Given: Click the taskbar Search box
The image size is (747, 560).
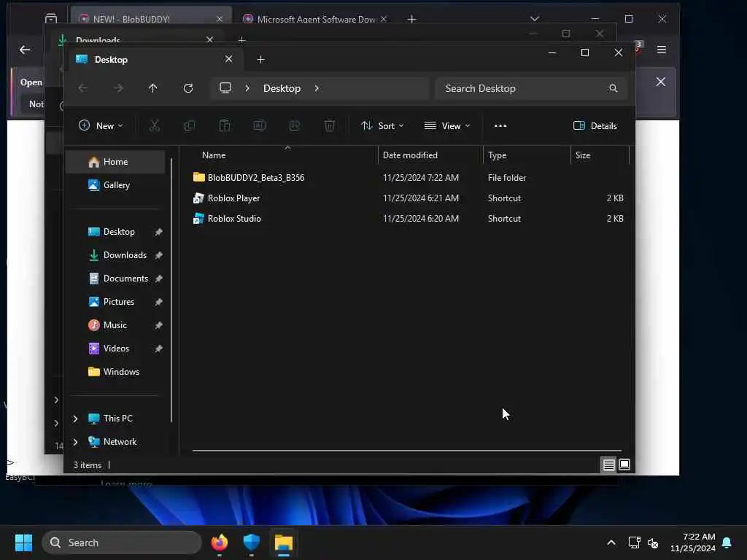Looking at the screenshot, I should [122, 542].
